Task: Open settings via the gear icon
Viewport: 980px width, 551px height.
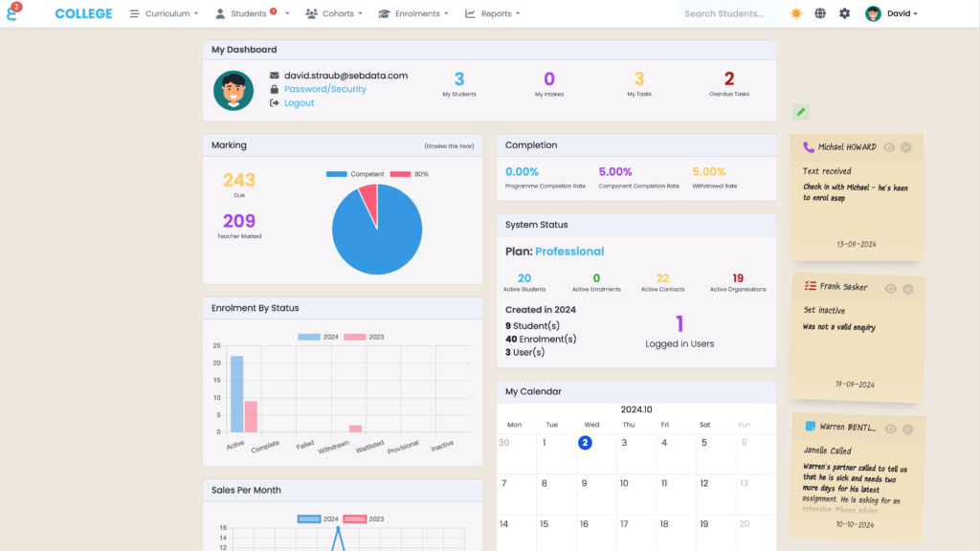Action: 844,13
